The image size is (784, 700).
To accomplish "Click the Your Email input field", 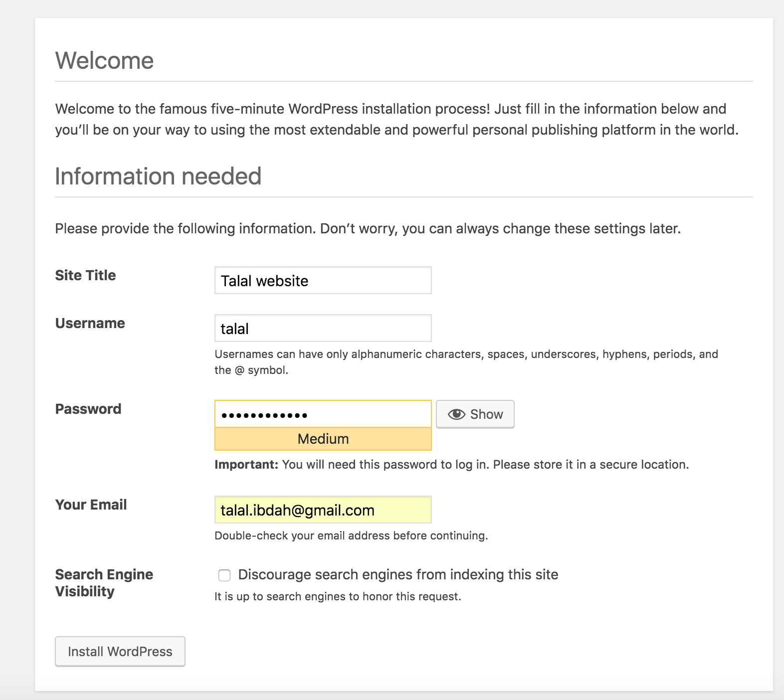I will click(x=323, y=510).
